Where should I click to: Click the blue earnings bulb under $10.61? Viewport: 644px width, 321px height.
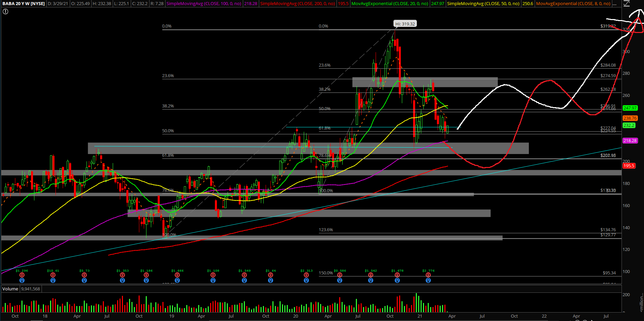coord(53,281)
